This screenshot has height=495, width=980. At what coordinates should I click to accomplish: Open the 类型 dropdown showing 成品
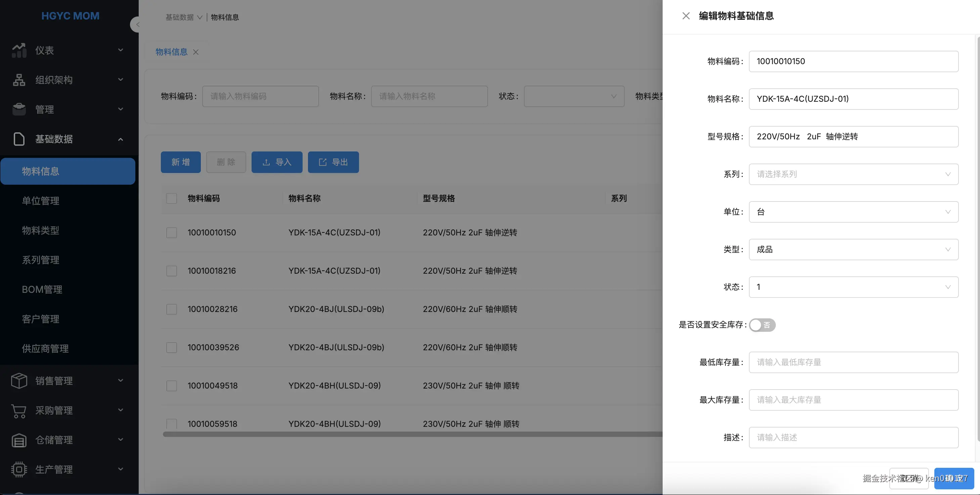point(853,250)
